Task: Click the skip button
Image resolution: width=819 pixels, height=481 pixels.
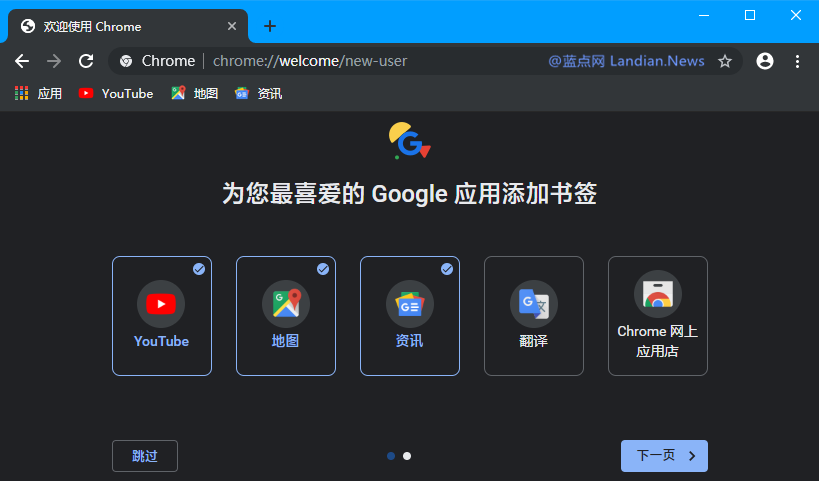Action: [145, 456]
